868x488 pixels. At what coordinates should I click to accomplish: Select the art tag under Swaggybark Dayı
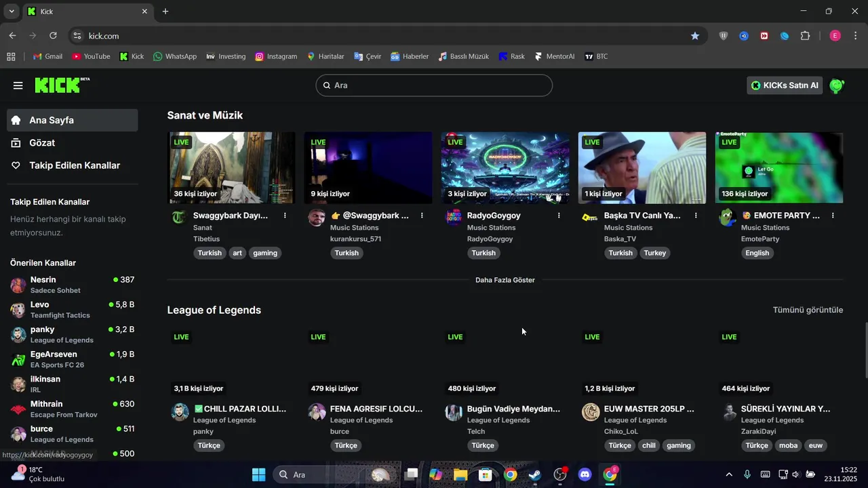tap(237, 253)
